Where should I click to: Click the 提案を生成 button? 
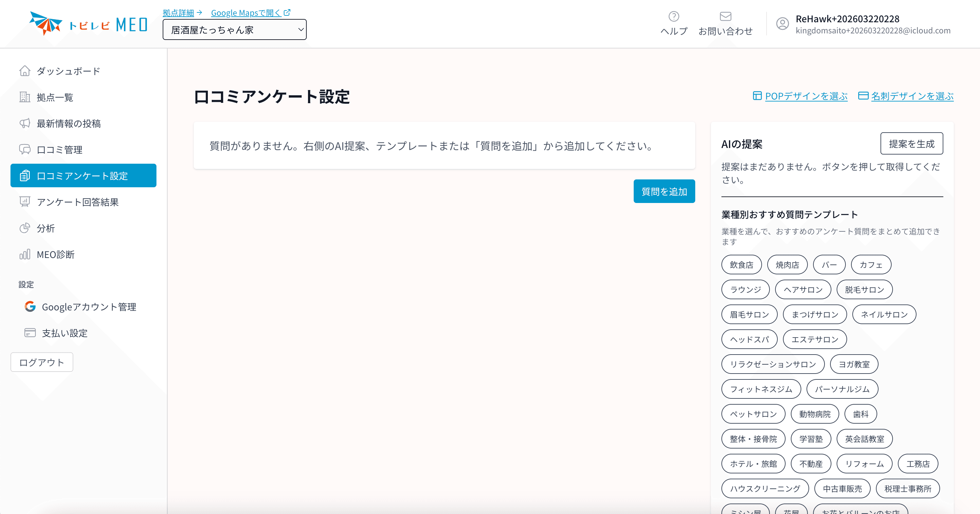(912, 144)
